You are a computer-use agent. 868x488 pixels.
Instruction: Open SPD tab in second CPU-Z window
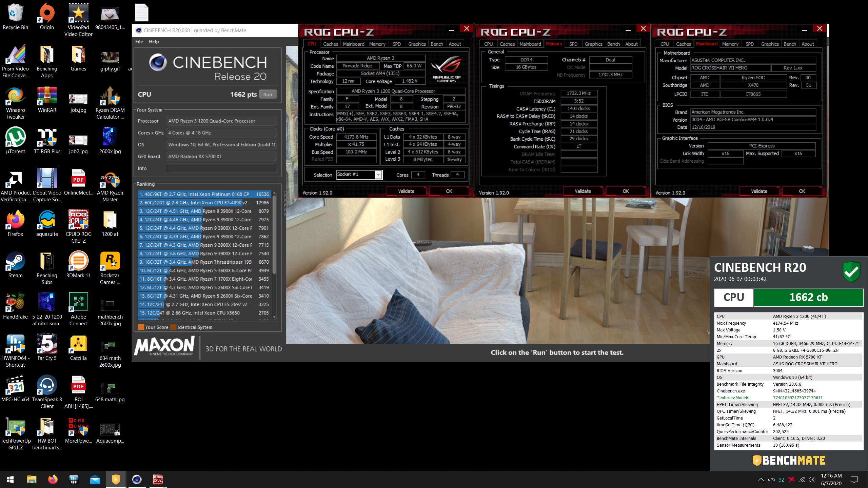pyautogui.click(x=573, y=44)
